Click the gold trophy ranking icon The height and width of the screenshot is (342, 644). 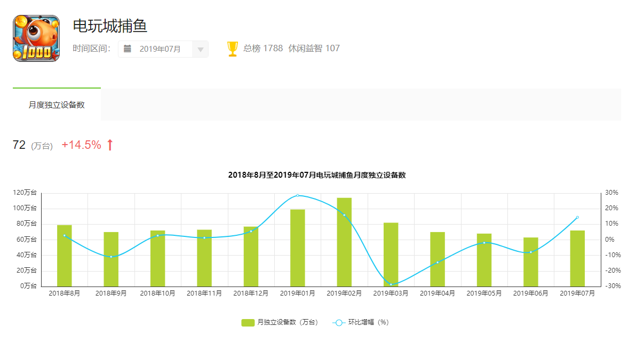[233, 49]
